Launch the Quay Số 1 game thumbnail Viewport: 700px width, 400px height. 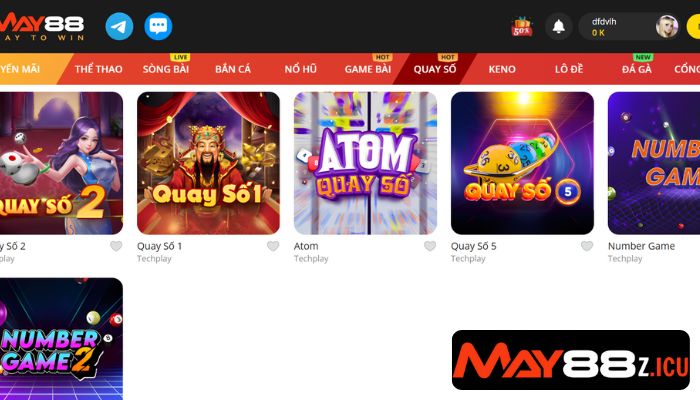click(x=208, y=163)
